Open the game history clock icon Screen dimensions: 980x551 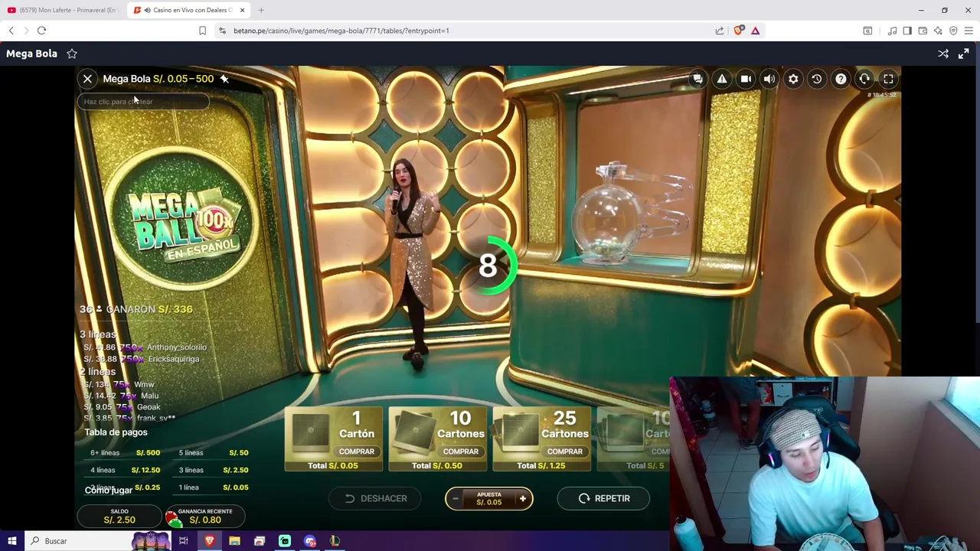point(817,79)
